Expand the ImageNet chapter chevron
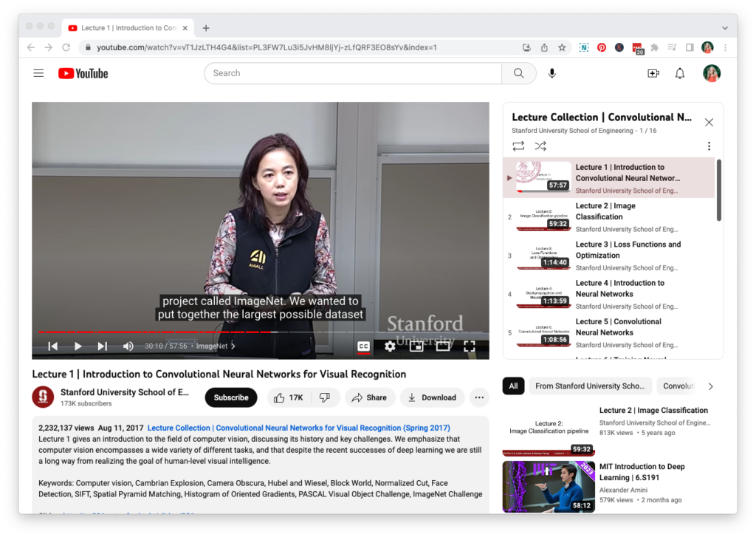The width and height of the screenshot is (756, 537). [x=233, y=346]
